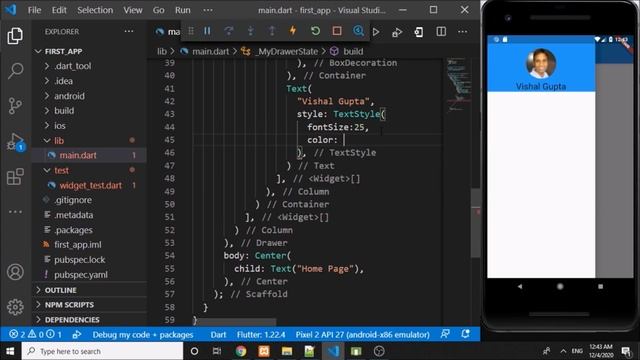Viewport: 640px width, 360px height.
Task: Open the File menu
Action: pos(34,10)
